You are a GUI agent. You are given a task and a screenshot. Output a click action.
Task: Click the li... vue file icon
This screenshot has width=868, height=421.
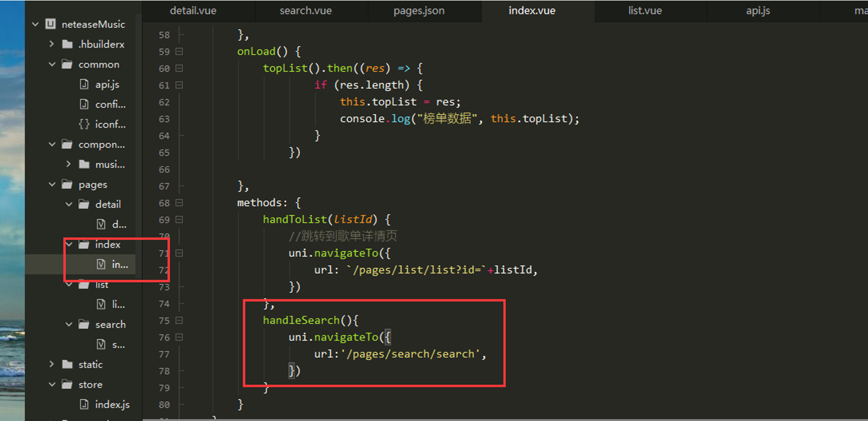click(x=101, y=304)
